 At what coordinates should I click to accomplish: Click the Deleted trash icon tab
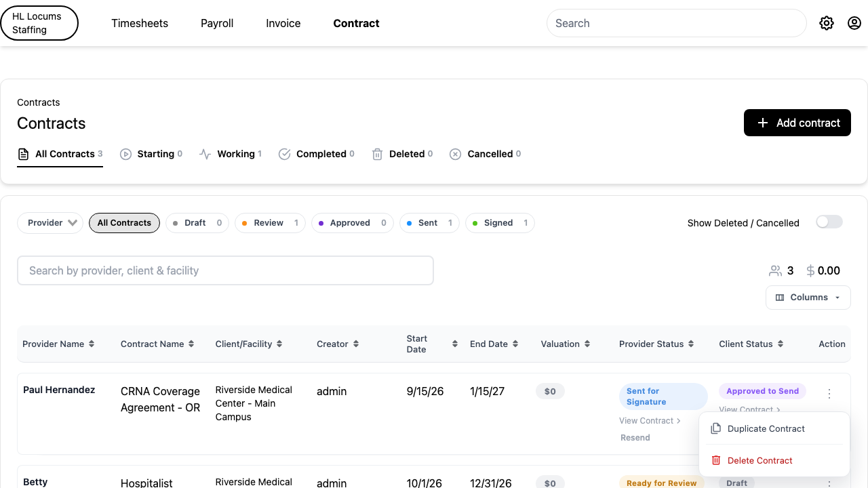pos(378,154)
